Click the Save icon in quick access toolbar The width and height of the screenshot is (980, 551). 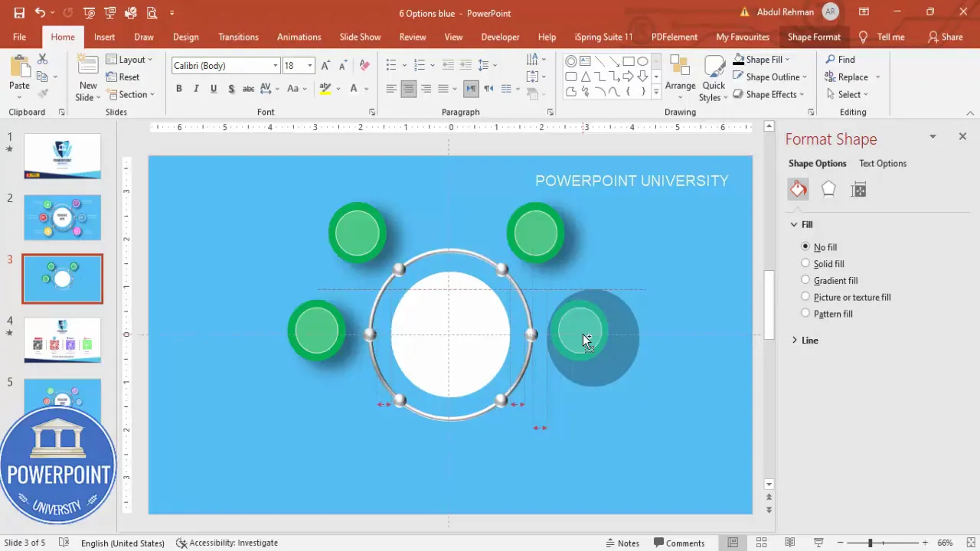[x=19, y=13]
